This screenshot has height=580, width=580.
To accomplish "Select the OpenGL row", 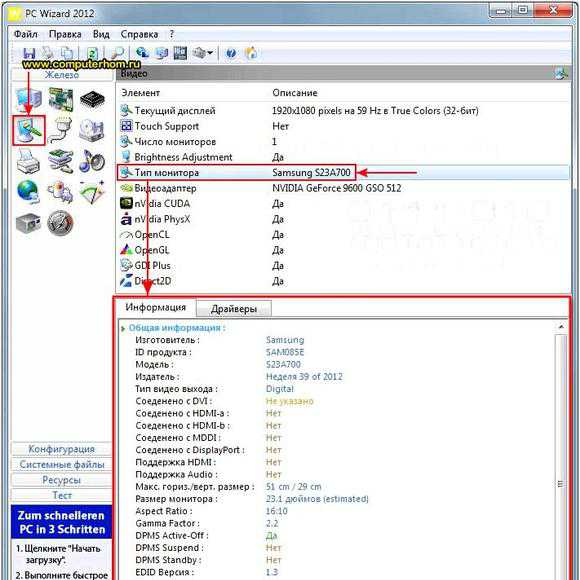I will click(343, 250).
